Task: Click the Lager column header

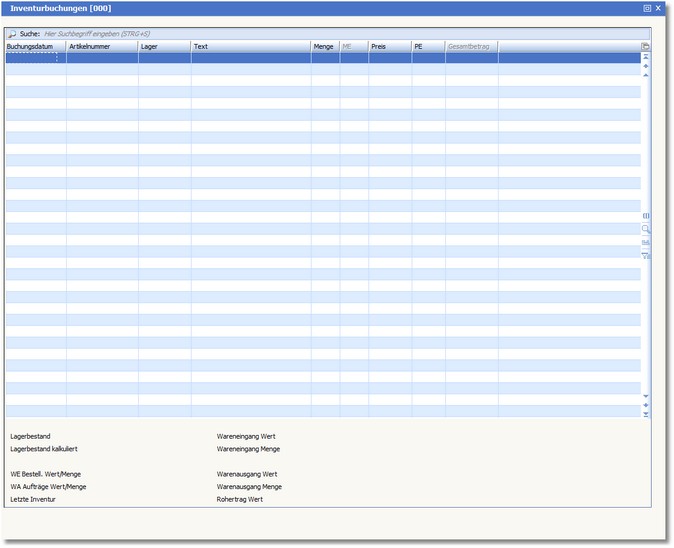Action: (x=164, y=46)
